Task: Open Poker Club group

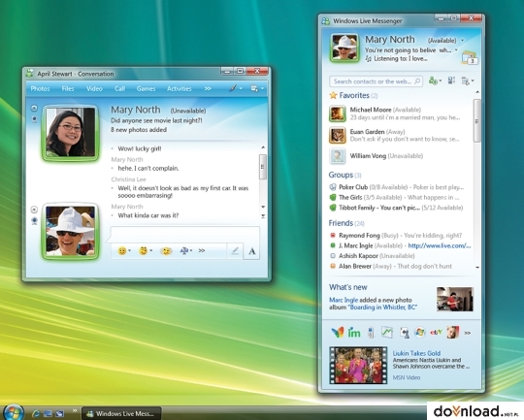Action: (397, 187)
